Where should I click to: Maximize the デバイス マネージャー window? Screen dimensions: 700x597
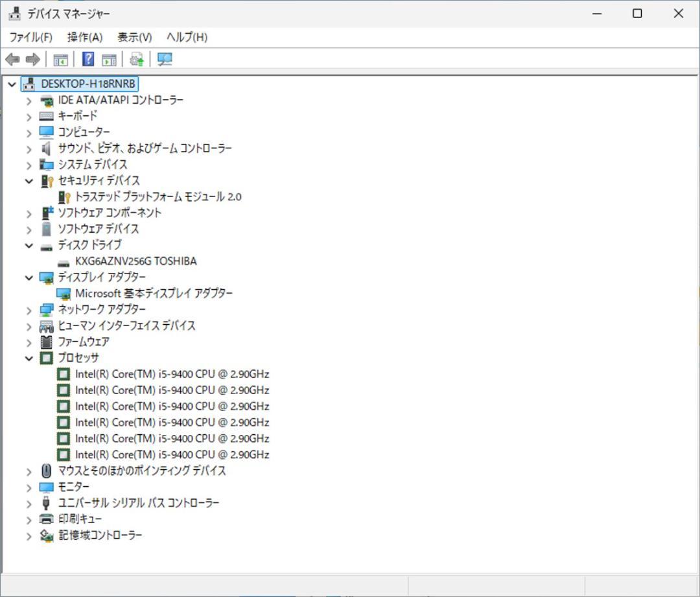[638, 14]
